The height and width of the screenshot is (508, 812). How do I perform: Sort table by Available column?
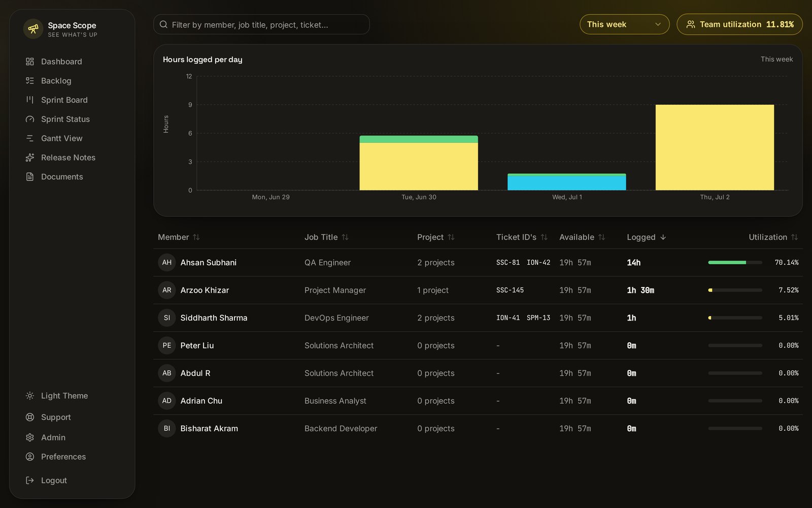582,237
